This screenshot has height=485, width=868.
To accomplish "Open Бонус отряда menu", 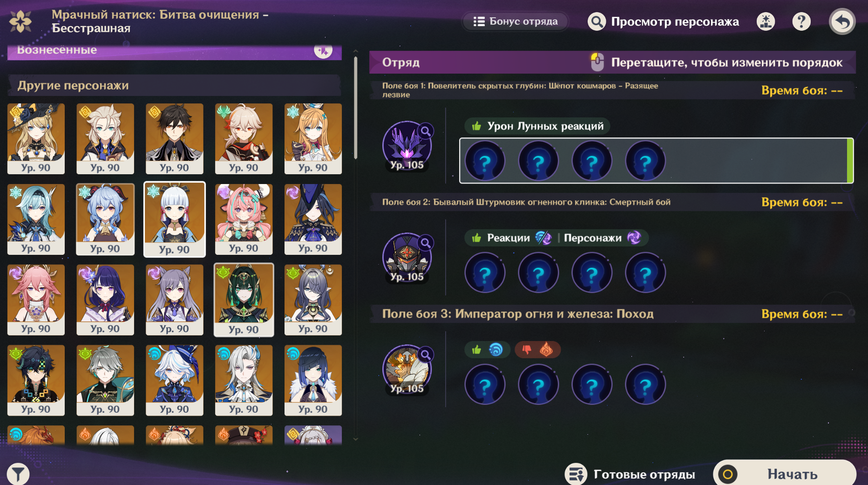I will pyautogui.click(x=515, y=21).
